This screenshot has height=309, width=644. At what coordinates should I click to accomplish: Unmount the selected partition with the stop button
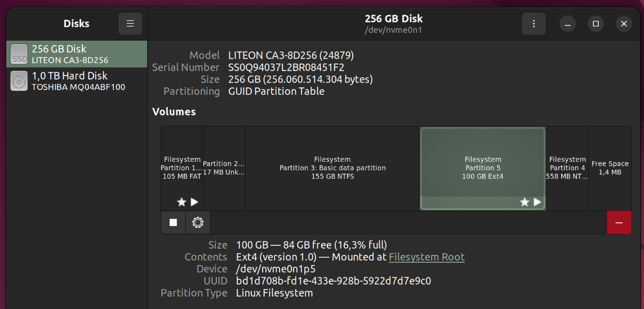coord(174,222)
